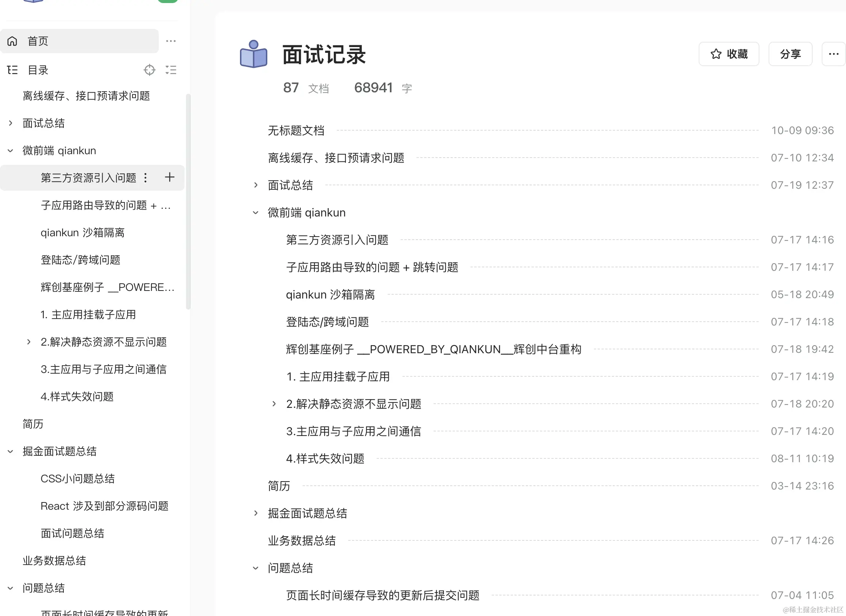Click the 分享 button
Screen dimensions: 846x616
point(790,54)
